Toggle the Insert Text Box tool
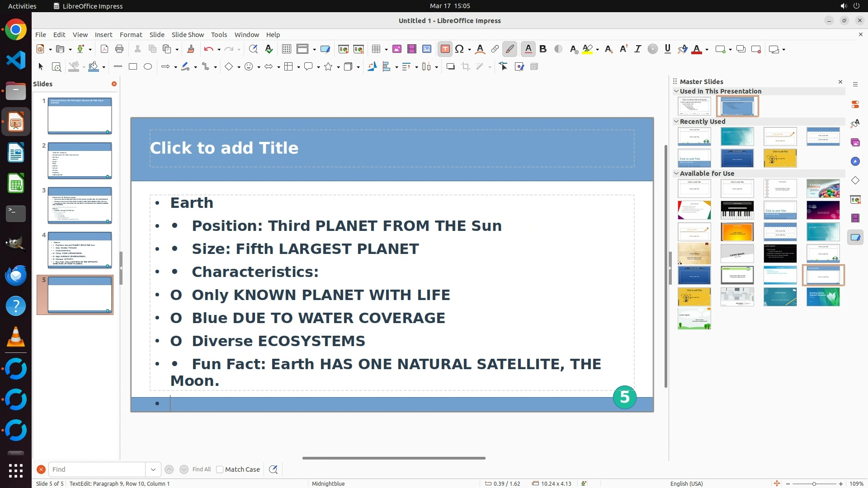Image resolution: width=868 pixels, height=488 pixels. (x=445, y=49)
